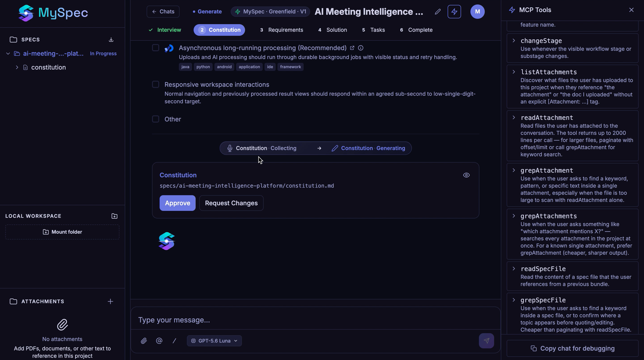Click the paperclip attach icon in composer
Viewport: 644px width, 360px height.
[x=144, y=341]
